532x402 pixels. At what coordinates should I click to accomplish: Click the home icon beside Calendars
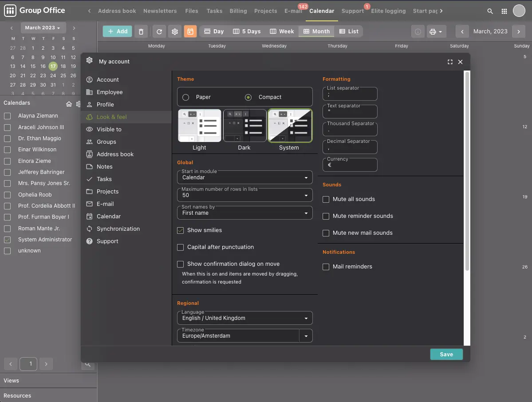69,104
